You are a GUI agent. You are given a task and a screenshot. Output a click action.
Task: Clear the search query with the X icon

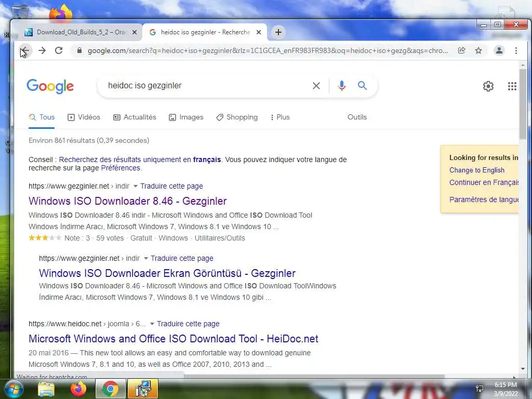tap(316, 86)
